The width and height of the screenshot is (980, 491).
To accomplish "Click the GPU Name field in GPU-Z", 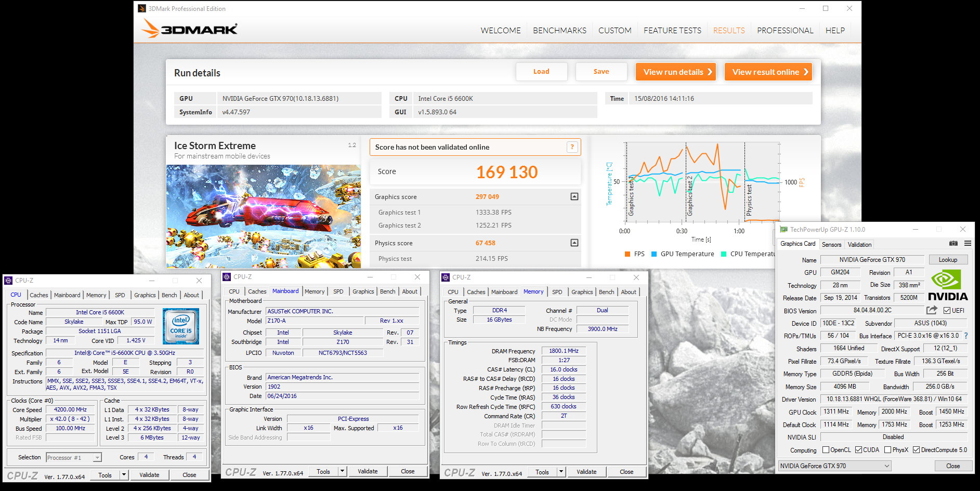I will [x=872, y=260].
